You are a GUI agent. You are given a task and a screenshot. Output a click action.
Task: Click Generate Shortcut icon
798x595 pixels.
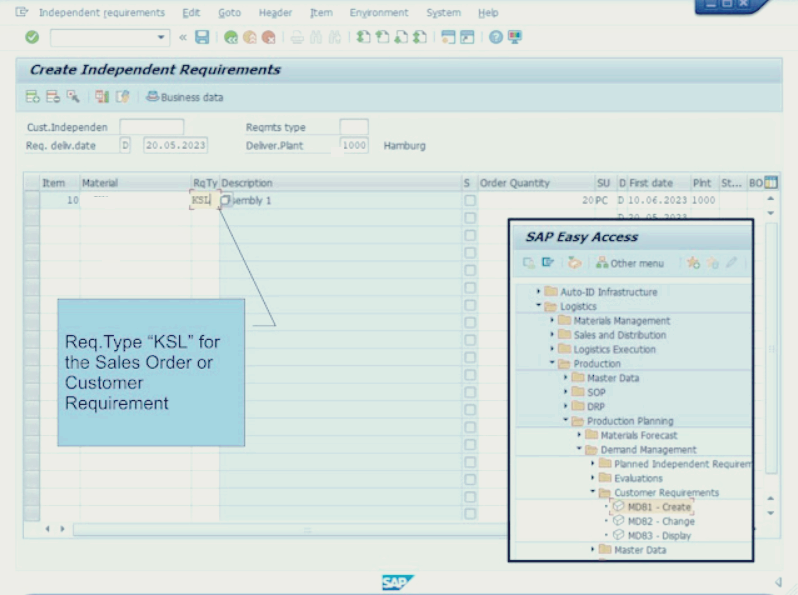tap(467, 37)
